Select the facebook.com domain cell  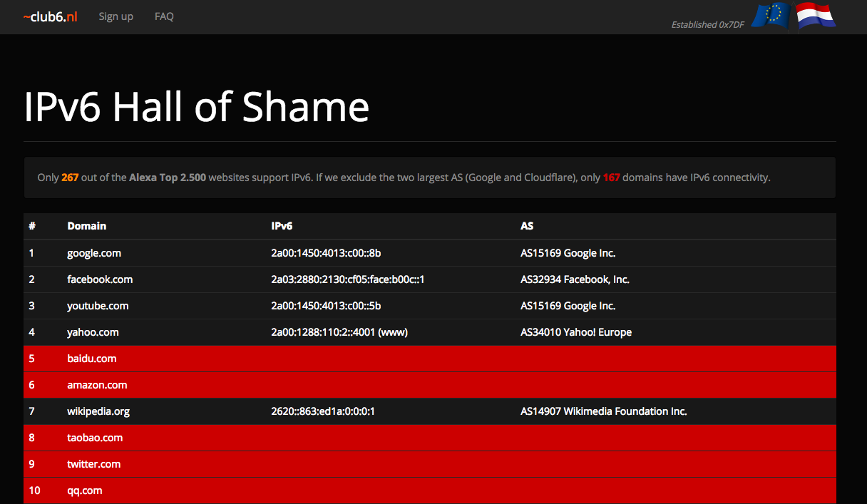tap(100, 279)
